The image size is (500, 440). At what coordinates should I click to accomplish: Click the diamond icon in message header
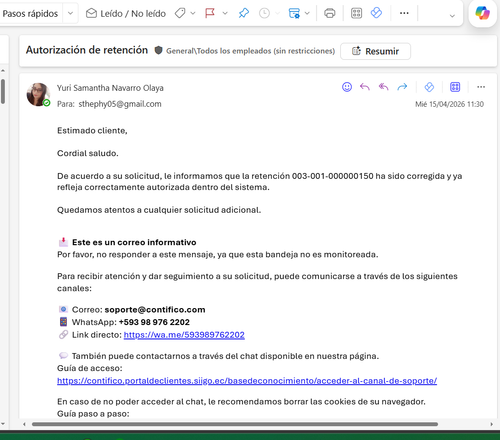click(x=429, y=87)
